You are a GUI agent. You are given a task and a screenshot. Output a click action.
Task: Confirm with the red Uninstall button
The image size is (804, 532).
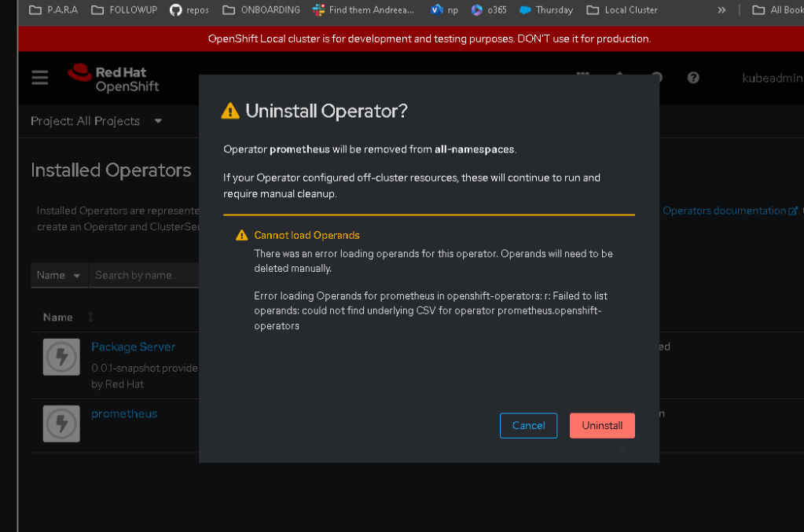pos(602,425)
